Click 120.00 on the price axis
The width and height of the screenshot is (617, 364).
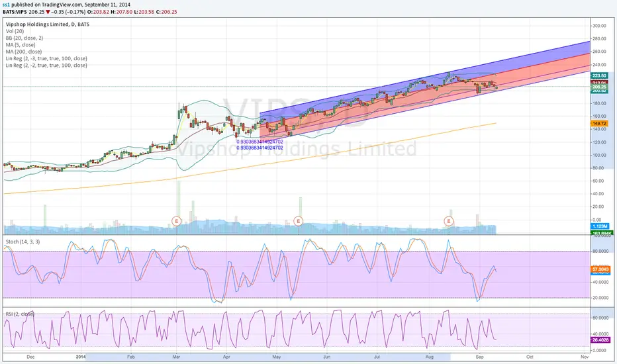click(599, 142)
